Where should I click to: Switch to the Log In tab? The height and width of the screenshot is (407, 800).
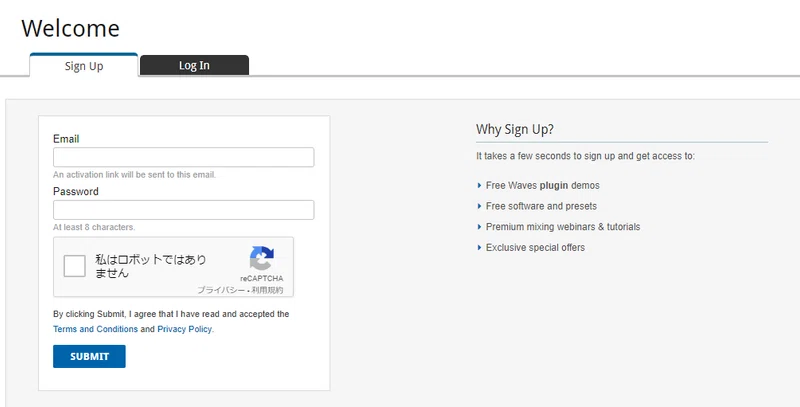coord(194,65)
